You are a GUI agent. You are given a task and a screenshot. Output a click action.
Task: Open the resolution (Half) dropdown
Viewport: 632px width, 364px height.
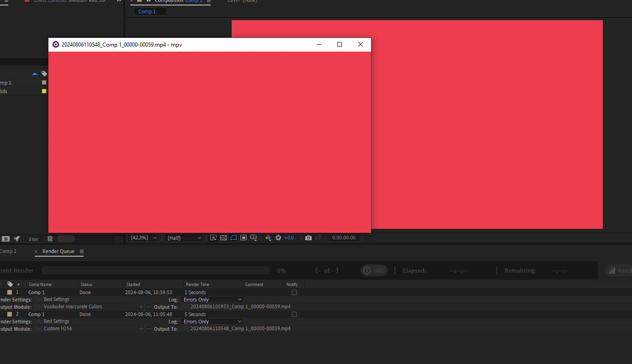pyautogui.click(x=184, y=238)
